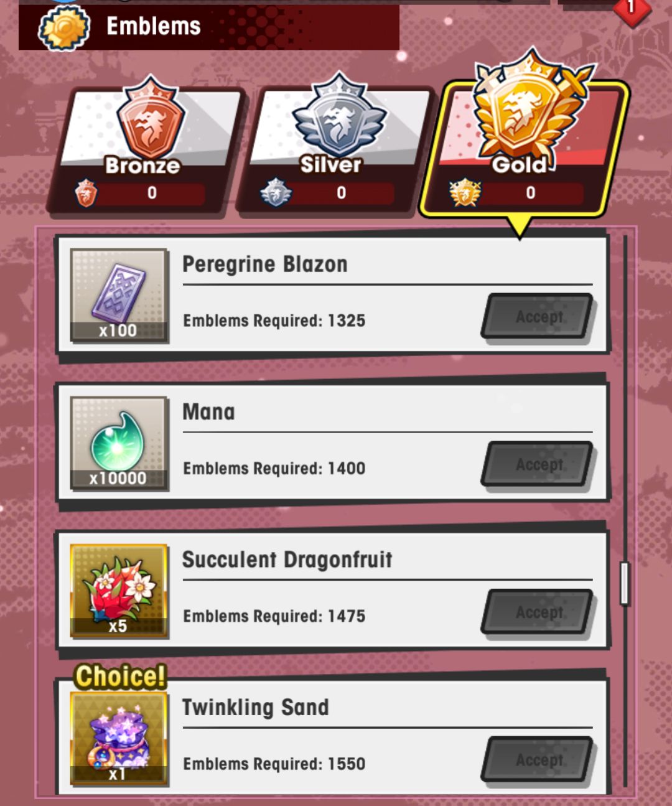This screenshot has height=806, width=672.
Task: Accept the Mana x10000 reward
Action: (x=539, y=464)
